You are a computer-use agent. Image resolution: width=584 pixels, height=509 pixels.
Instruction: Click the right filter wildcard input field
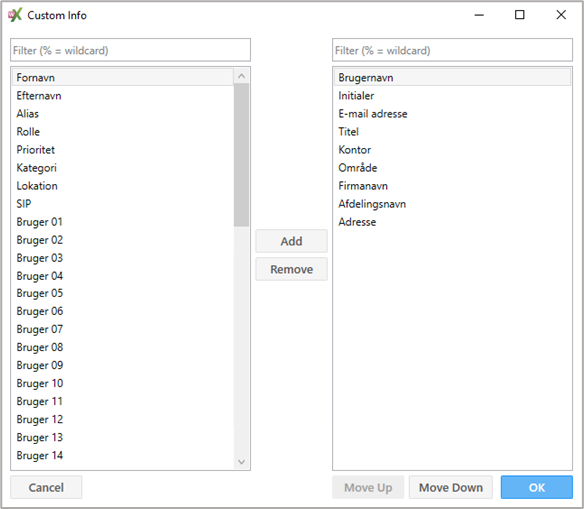tap(452, 50)
